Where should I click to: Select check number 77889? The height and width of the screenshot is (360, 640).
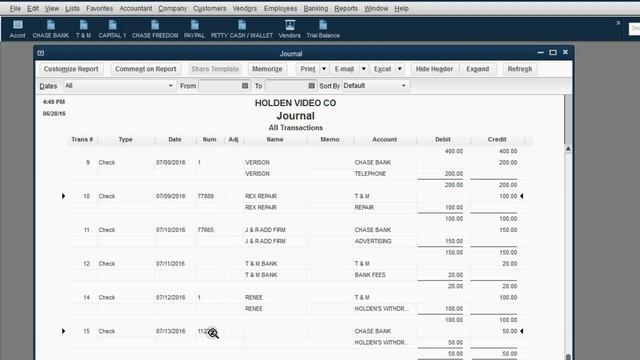coord(206,196)
